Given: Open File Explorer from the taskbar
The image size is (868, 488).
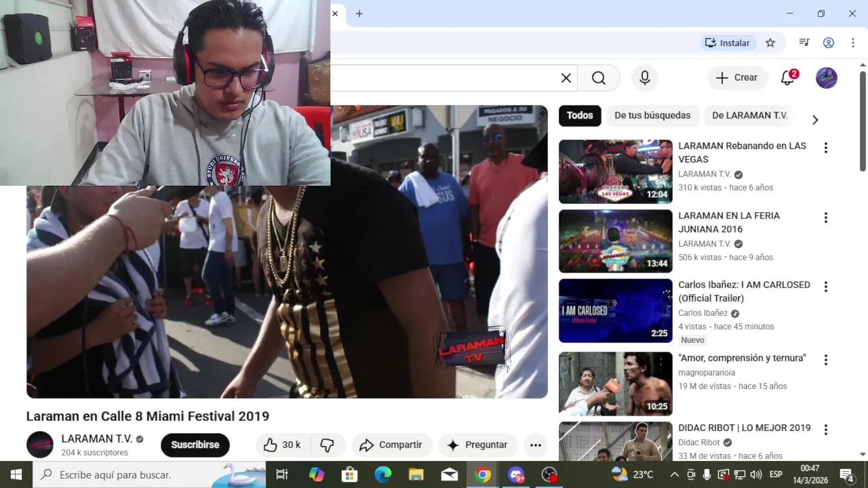Looking at the screenshot, I should 416,474.
